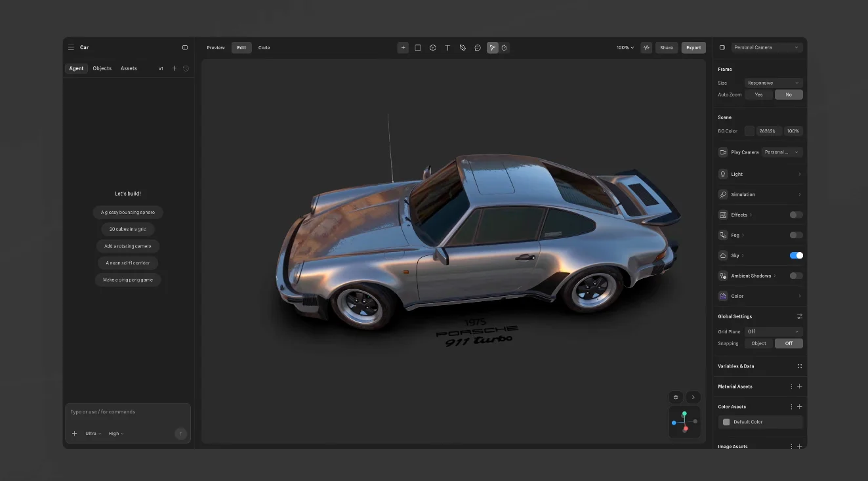The image size is (868, 481).
Task: Click the Default Color asset swatch
Action: (726, 422)
